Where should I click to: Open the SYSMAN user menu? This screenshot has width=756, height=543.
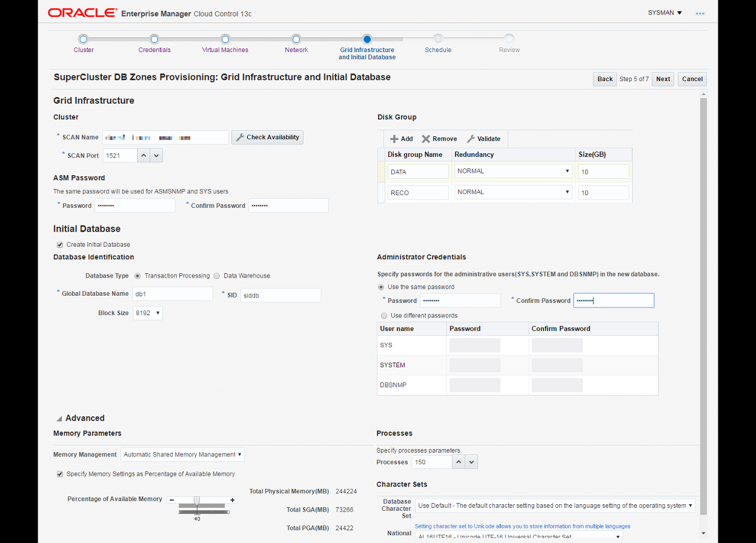(665, 13)
